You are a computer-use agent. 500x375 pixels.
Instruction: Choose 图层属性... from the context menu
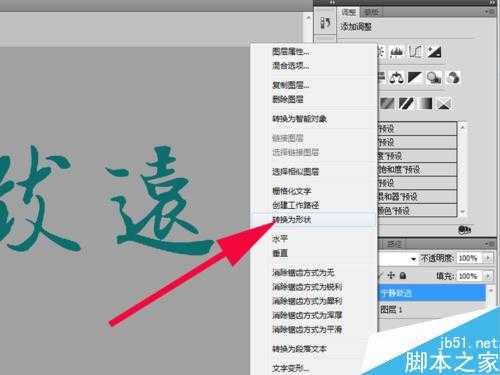291,51
